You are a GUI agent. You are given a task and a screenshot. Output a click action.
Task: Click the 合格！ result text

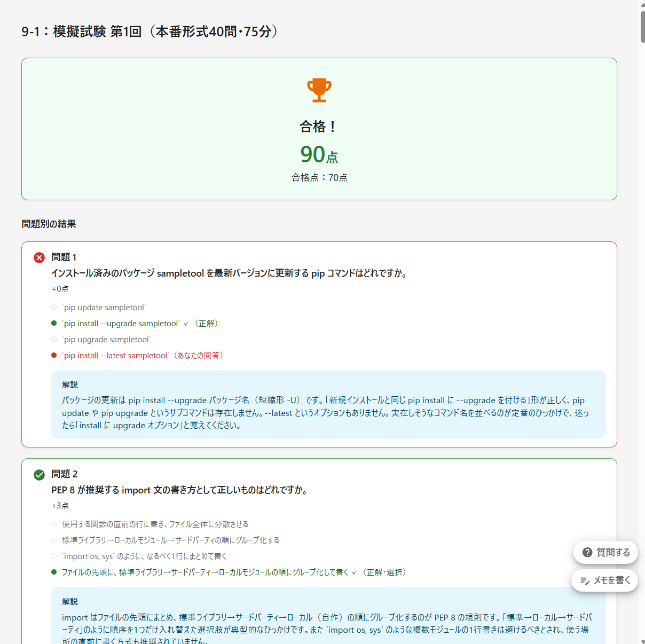[319, 127]
